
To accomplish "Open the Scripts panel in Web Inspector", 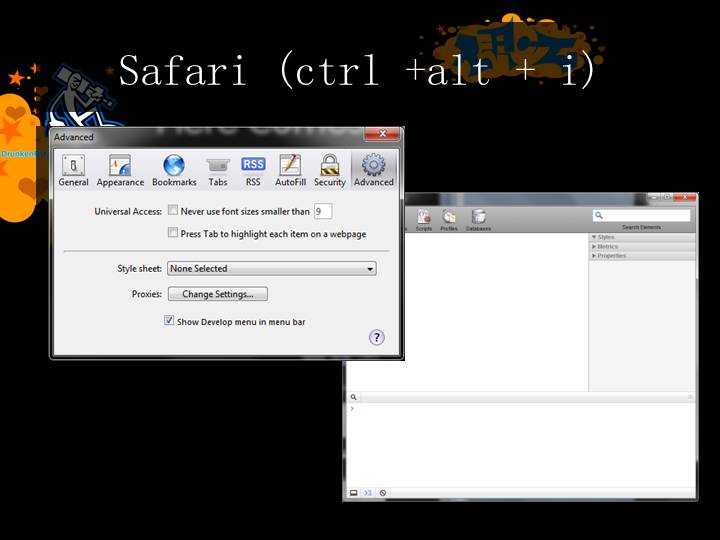I will [424, 219].
